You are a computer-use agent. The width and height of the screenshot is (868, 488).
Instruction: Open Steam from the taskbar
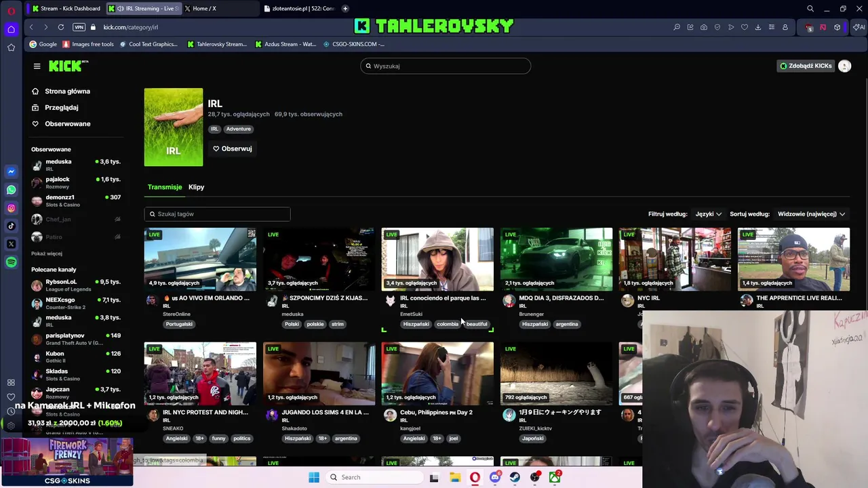(x=515, y=477)
